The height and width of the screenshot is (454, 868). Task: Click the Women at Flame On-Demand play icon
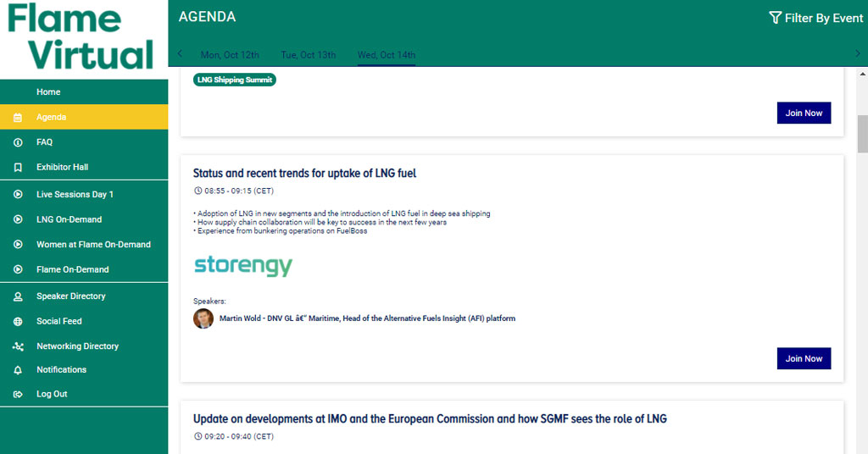coord(18,245)
